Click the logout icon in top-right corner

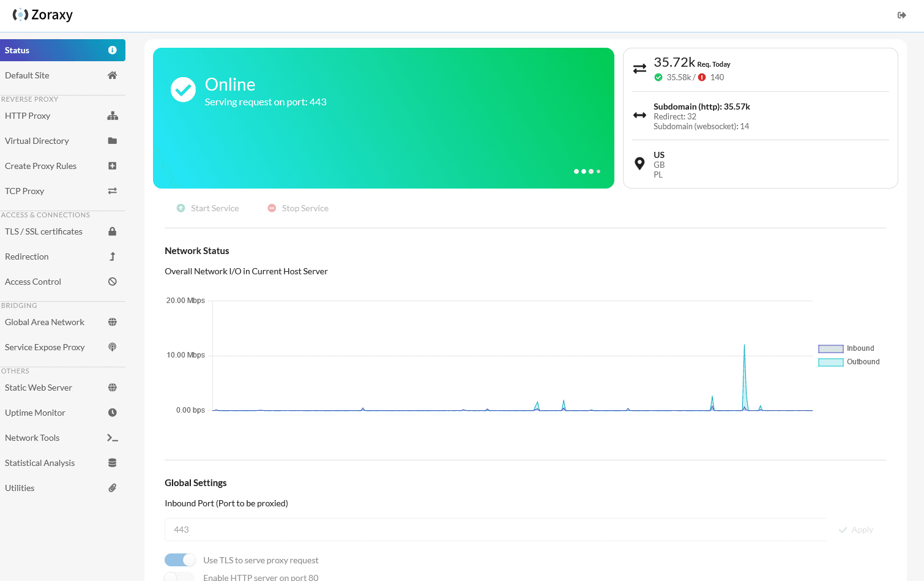tap(901, 15)
